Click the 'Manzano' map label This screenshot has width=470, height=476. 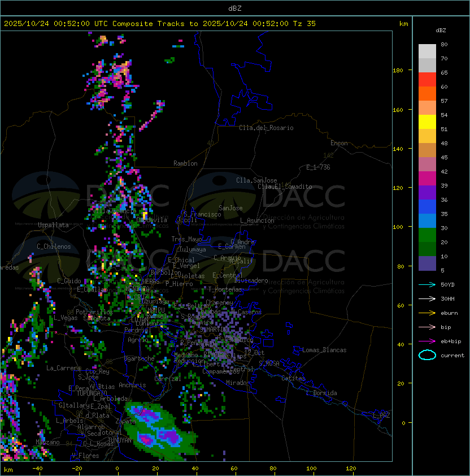47,442
